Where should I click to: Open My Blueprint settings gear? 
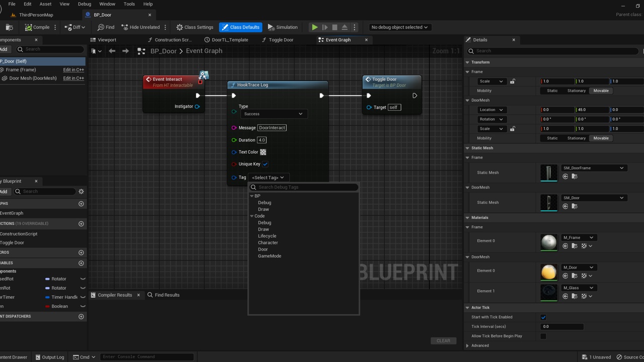click(x=81, y=191)
